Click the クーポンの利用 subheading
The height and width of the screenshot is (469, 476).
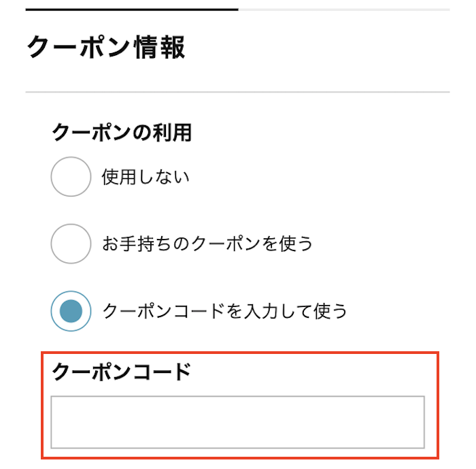tap(122, 133)
